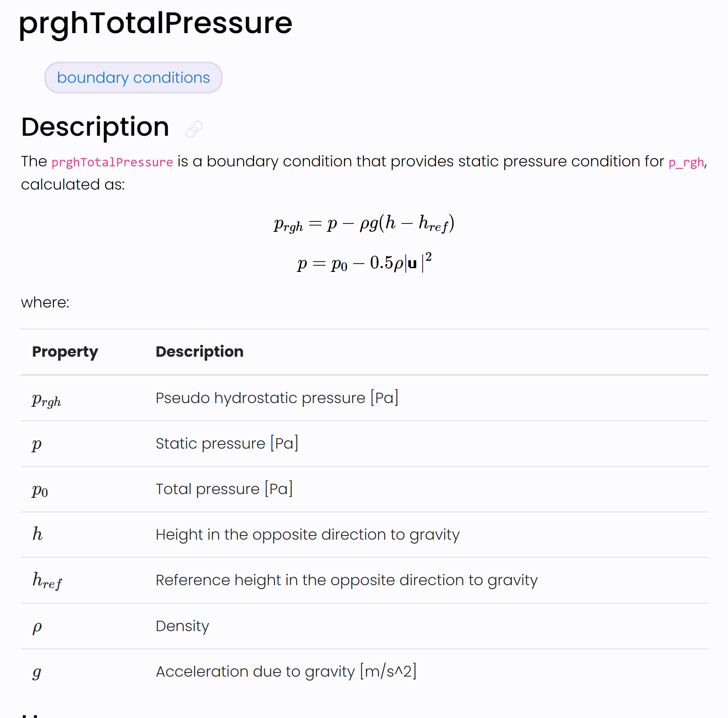Open the "boundary conditions" tag link
The width and height of the screenshot is (728, 718).
[133, 78]
